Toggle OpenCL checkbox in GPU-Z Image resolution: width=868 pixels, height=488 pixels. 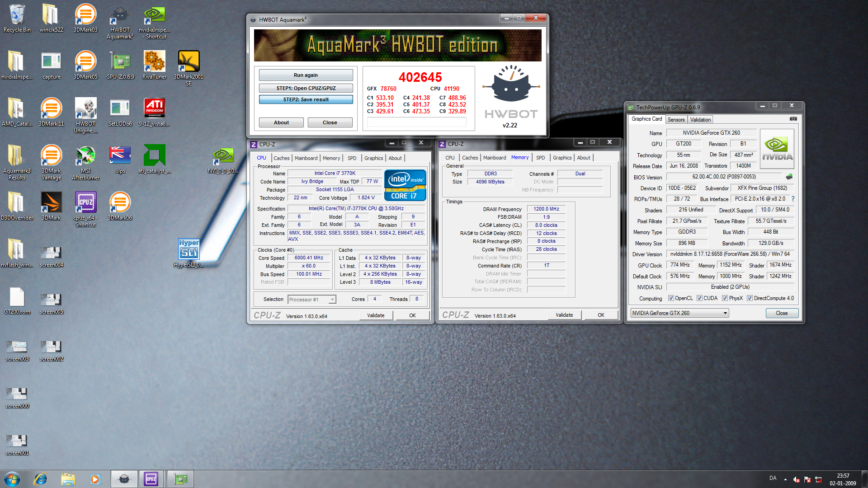[x=671, y=298]
